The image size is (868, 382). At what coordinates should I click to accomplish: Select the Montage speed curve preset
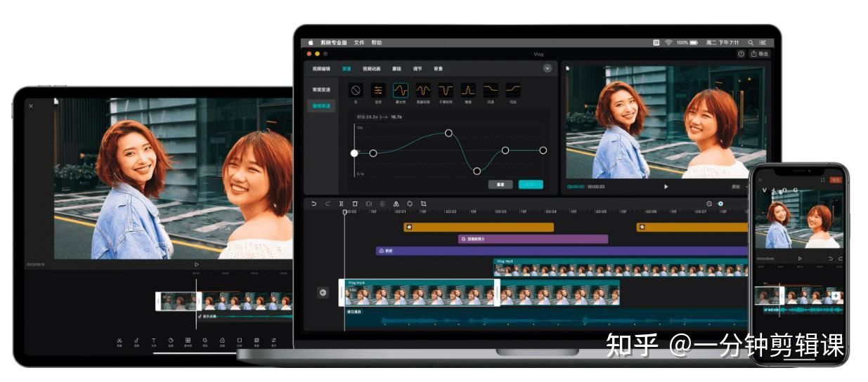pos(400,90)
